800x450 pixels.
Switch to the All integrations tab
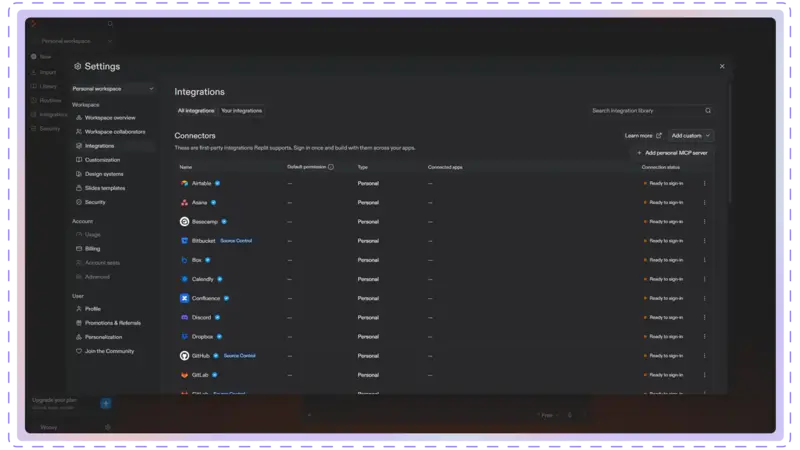coord(196,111)
